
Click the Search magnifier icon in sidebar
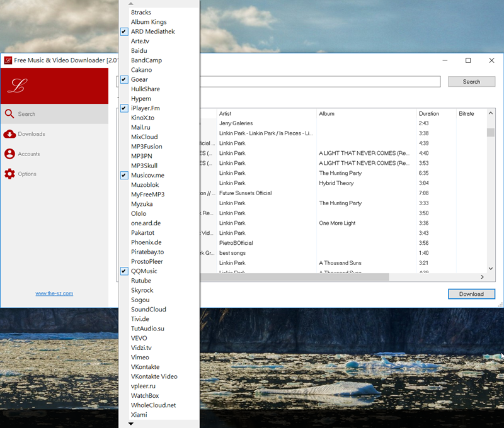9,114
